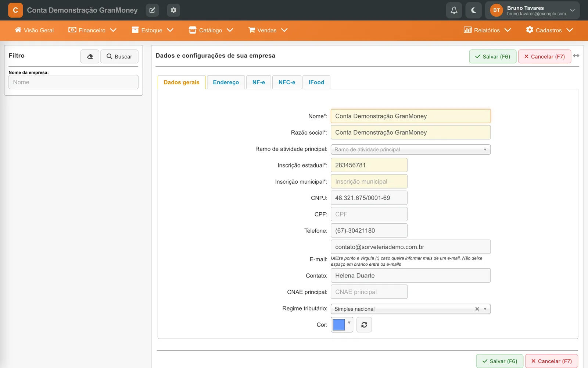
Task: Click the expand panel arrows icon
Action: click(576, 56)
